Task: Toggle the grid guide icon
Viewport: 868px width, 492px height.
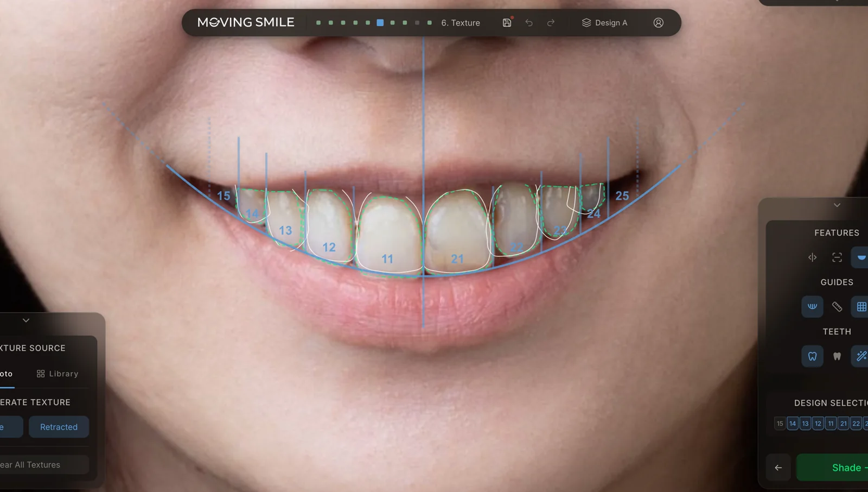Action: pyautogui.click(x=860, y=307)
